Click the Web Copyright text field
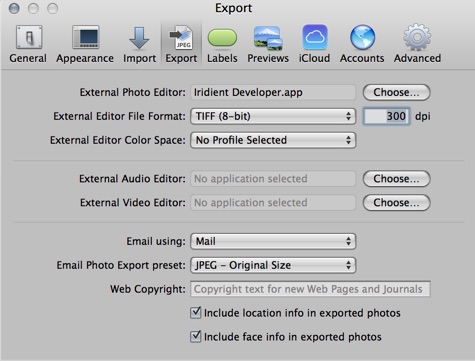Screen dimensions: 475x361 point(310,289)
